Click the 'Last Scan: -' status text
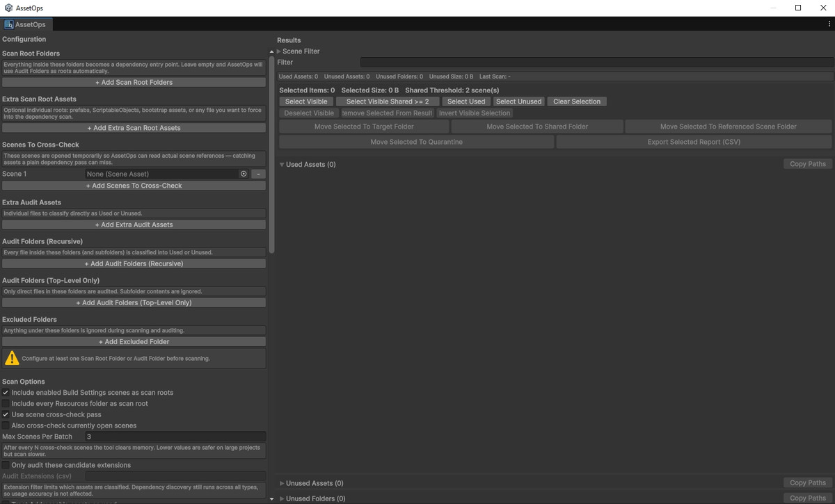This screenshot has height=504, width=835. 495,76
